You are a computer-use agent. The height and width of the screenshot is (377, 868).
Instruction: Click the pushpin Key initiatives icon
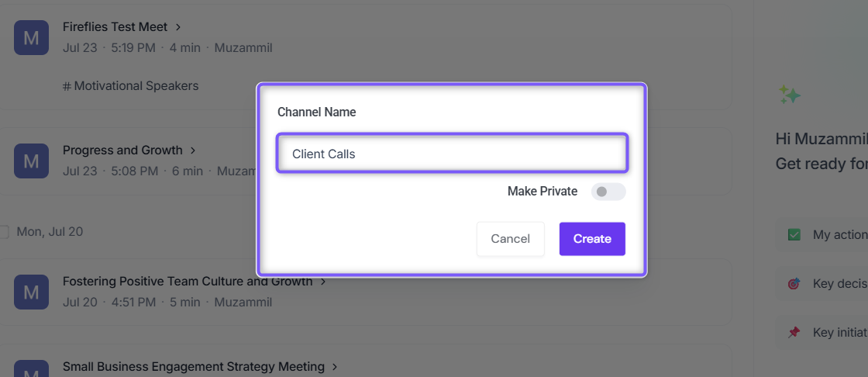(794, 333)
